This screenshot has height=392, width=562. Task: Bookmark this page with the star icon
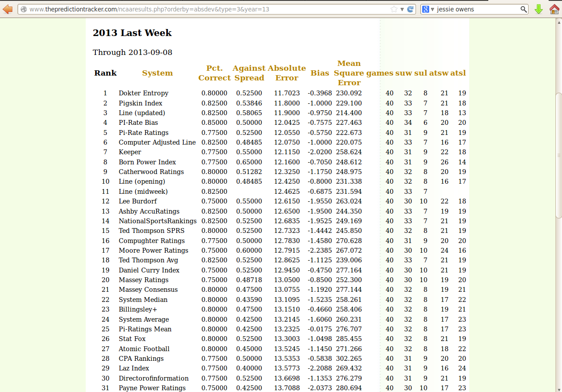point(394,9)
